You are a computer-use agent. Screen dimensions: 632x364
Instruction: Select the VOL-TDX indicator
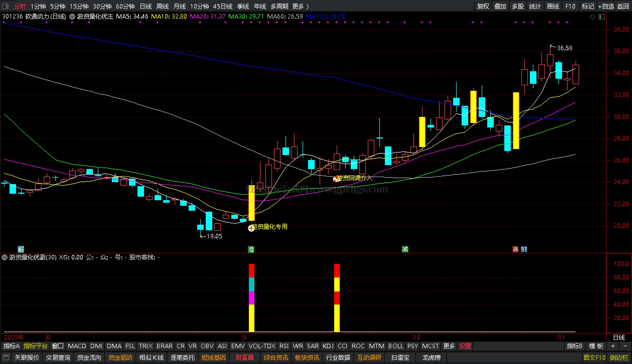coord(262,346)
